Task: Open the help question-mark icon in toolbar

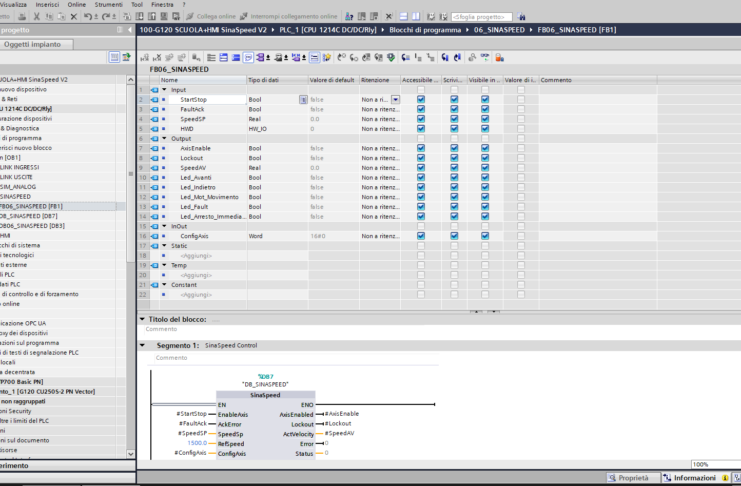Action: (349, 17)
